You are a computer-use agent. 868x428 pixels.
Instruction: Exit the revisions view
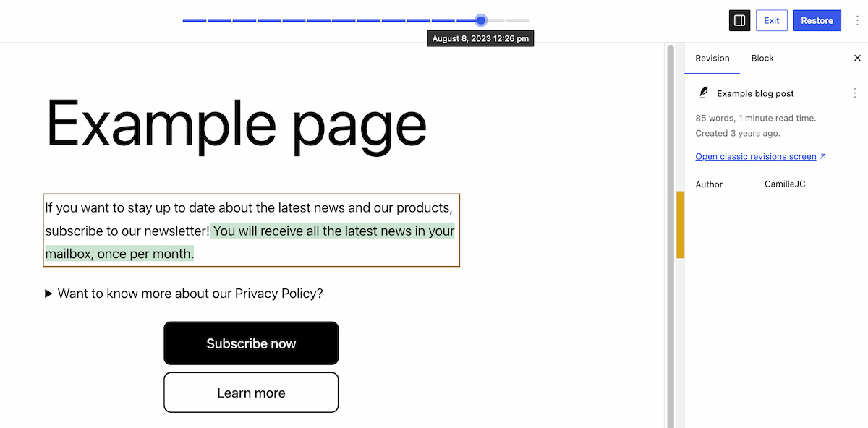(772, 20)
